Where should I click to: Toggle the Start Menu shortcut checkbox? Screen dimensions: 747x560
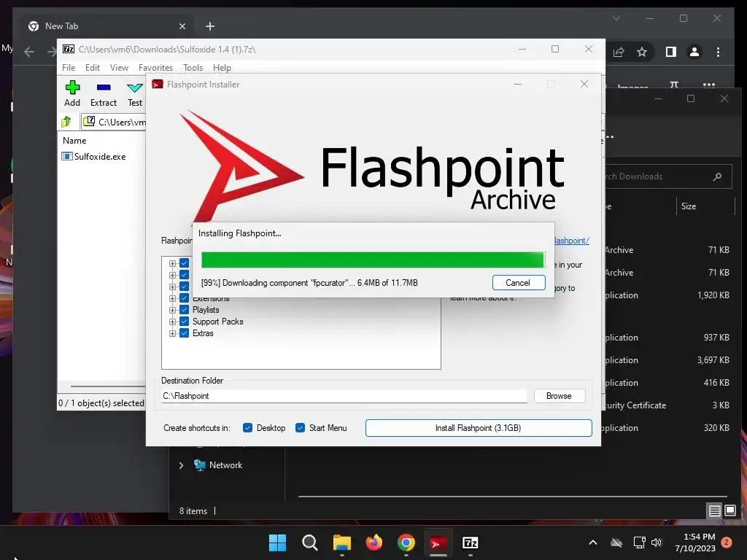tap(300, 428)
